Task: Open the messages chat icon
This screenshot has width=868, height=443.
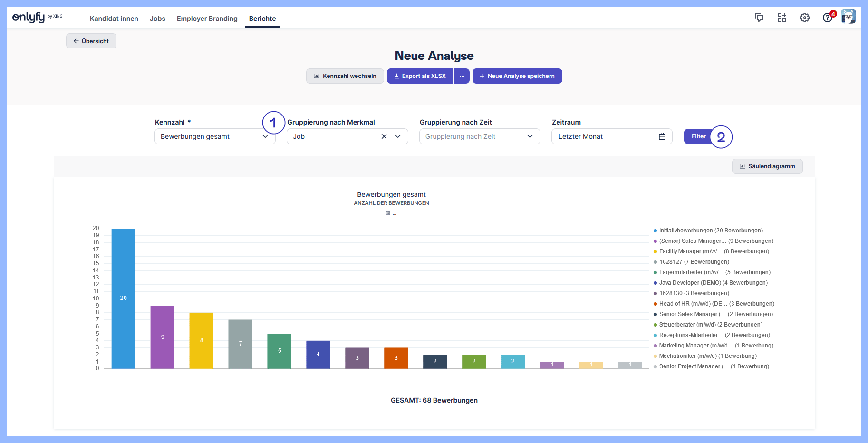Action: coord(759,18)
